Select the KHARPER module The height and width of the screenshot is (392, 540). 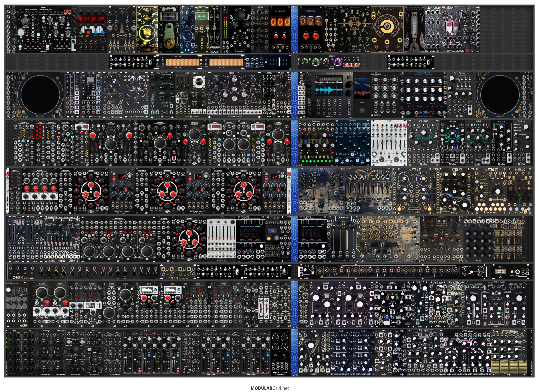(343, 239)
